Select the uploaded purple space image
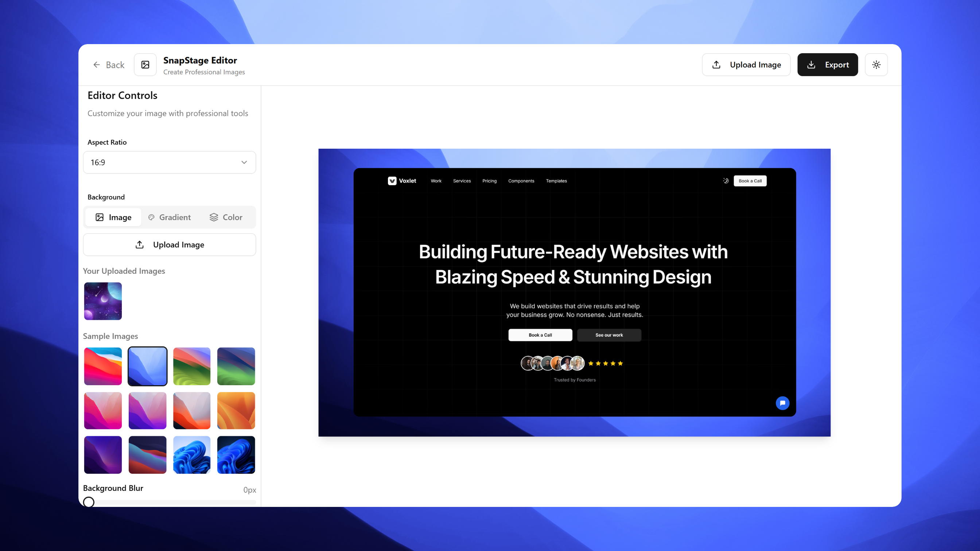 [103, 301]
